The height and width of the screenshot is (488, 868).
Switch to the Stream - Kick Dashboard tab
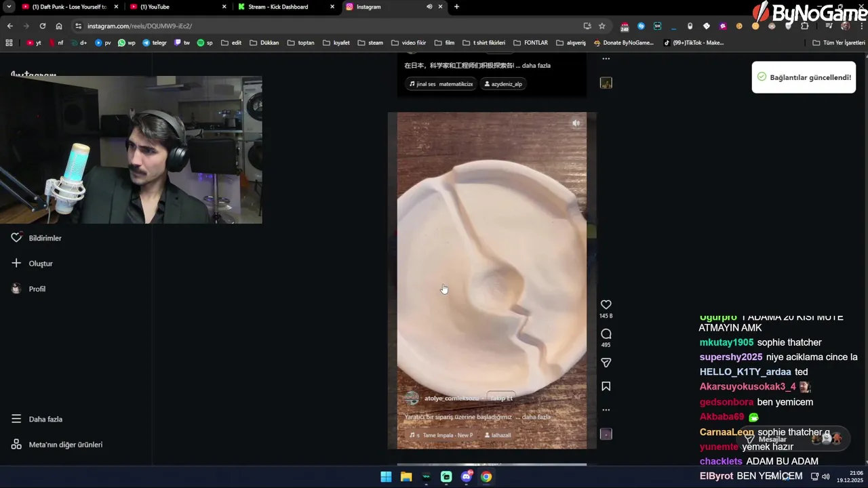(x=285, y=7)
